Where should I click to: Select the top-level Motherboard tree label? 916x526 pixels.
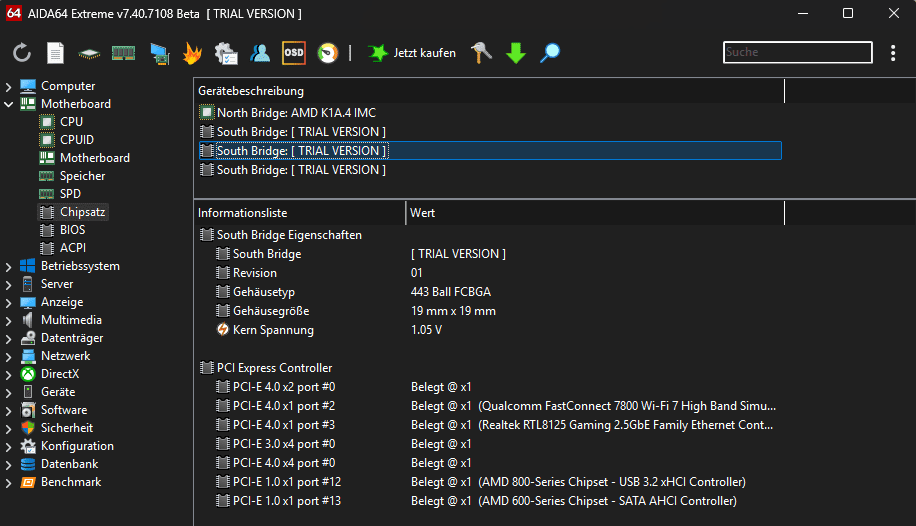tap(76, 104)
